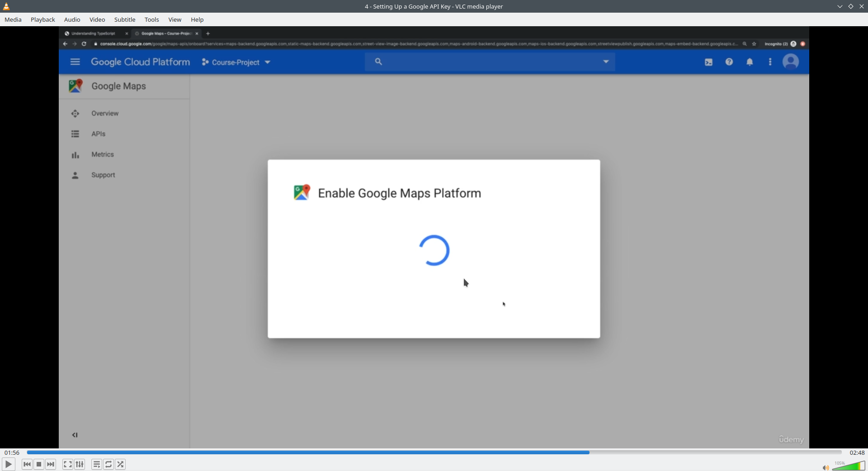Switch to Understanding TypeScript browser tab
Image resolution: width=868 pixels, height=471 pixels.
click(93, 33)
